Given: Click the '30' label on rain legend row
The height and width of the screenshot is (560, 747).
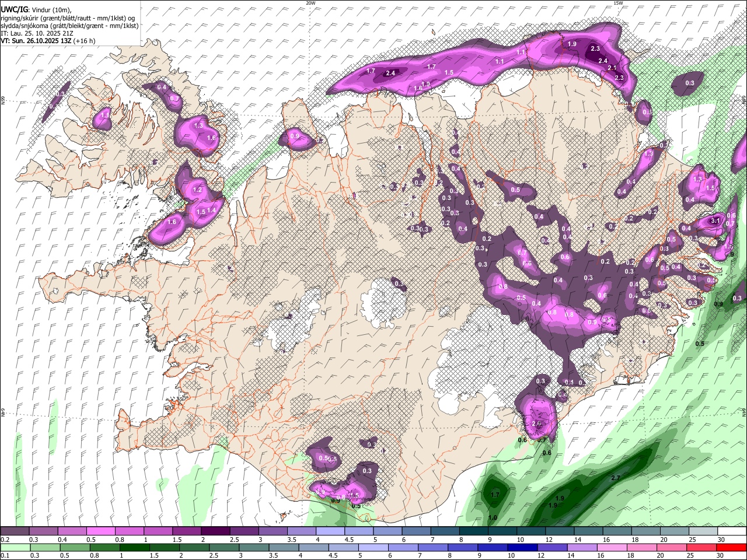Looking at the screenshot, I should (x=721, y=555).
